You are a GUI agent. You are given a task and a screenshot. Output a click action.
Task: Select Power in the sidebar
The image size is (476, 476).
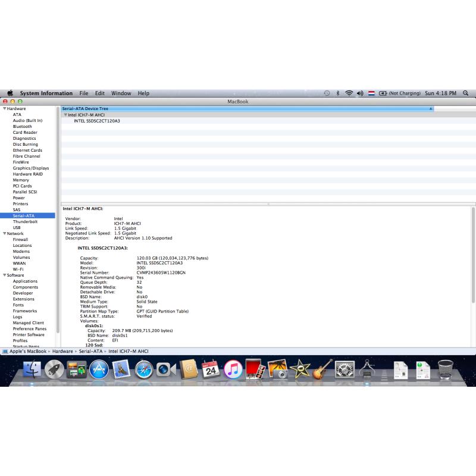pos(18,198)
